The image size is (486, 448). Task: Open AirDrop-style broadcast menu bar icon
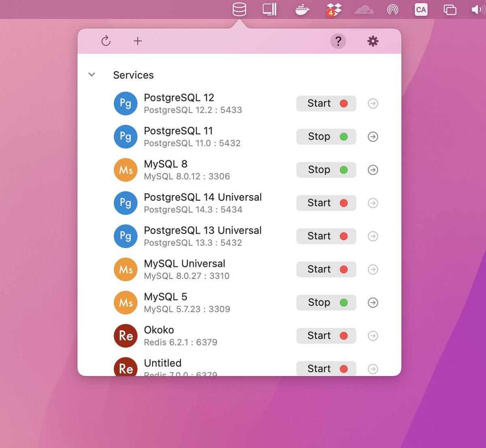coord(392,9)
